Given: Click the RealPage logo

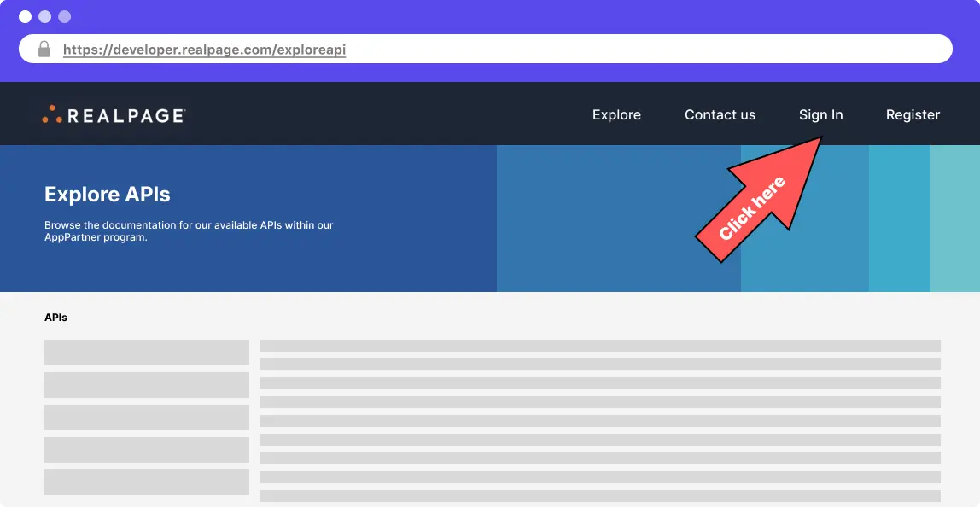Looking at the screenshot, I should coord(114,115).
